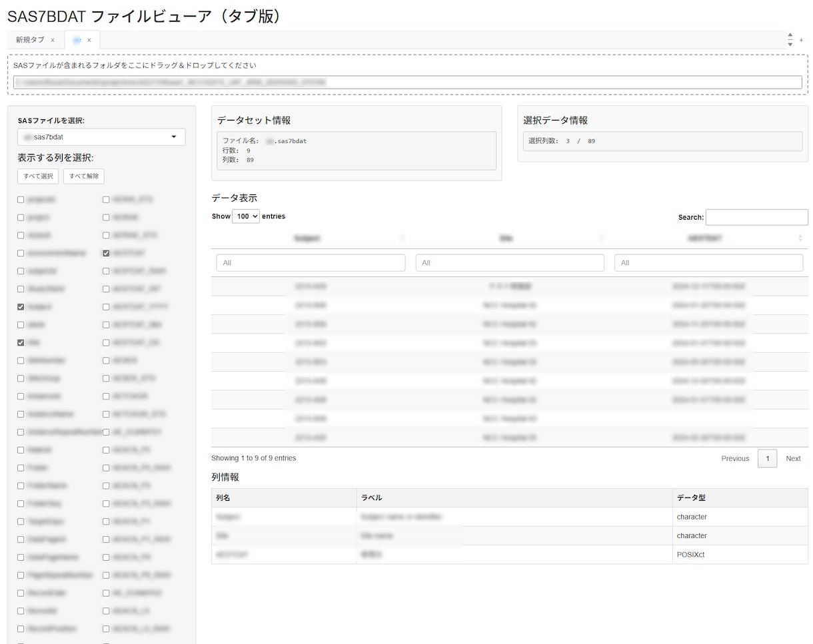The height and width of the screenshot is (644, 813).
Task: Click the AESTDAT column sort arrows
Action: [800, 238]
